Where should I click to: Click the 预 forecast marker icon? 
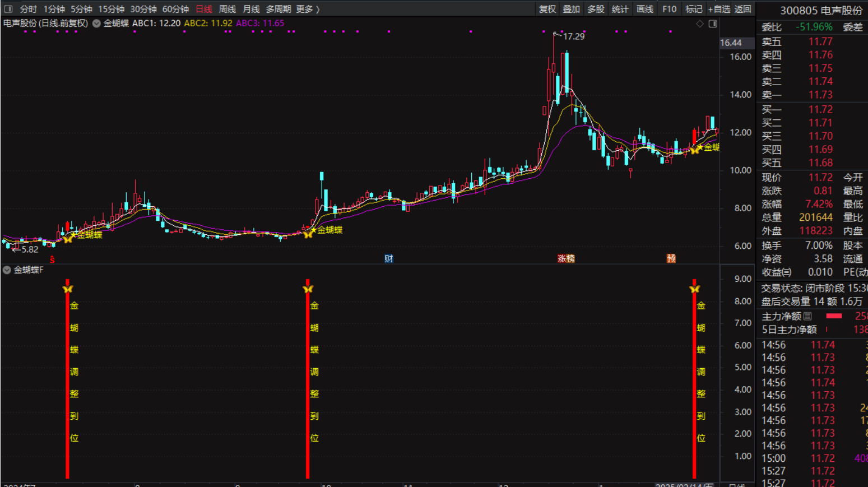[671, 258]
